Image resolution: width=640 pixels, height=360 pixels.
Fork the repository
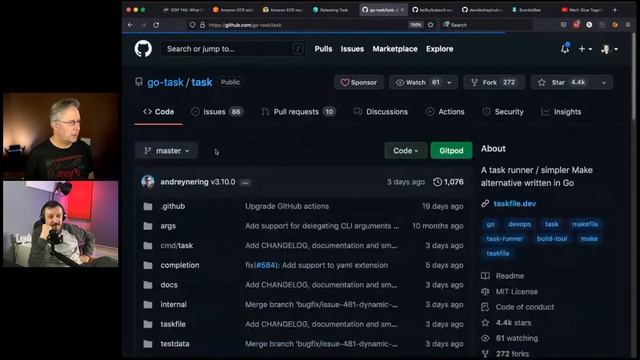coord(494,82)
